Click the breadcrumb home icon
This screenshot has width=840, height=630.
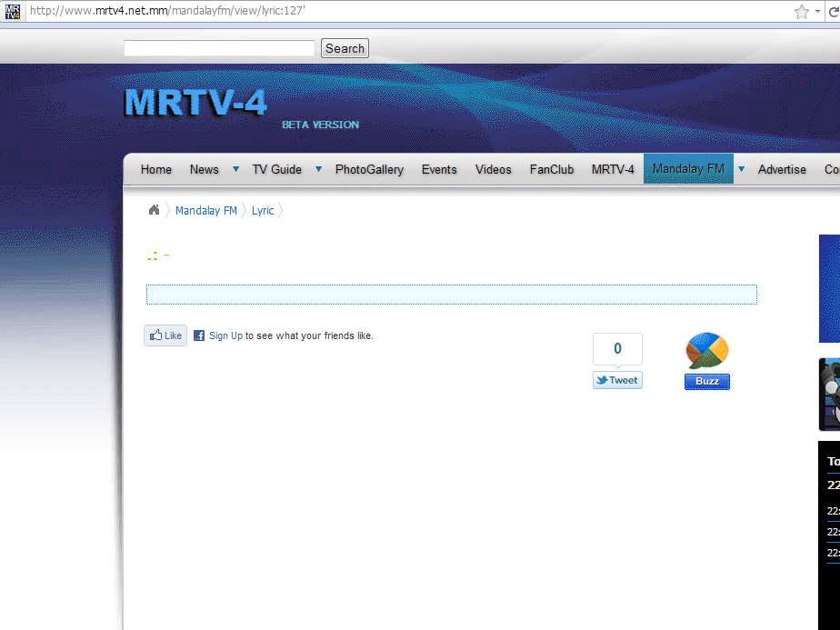point(154,210)
